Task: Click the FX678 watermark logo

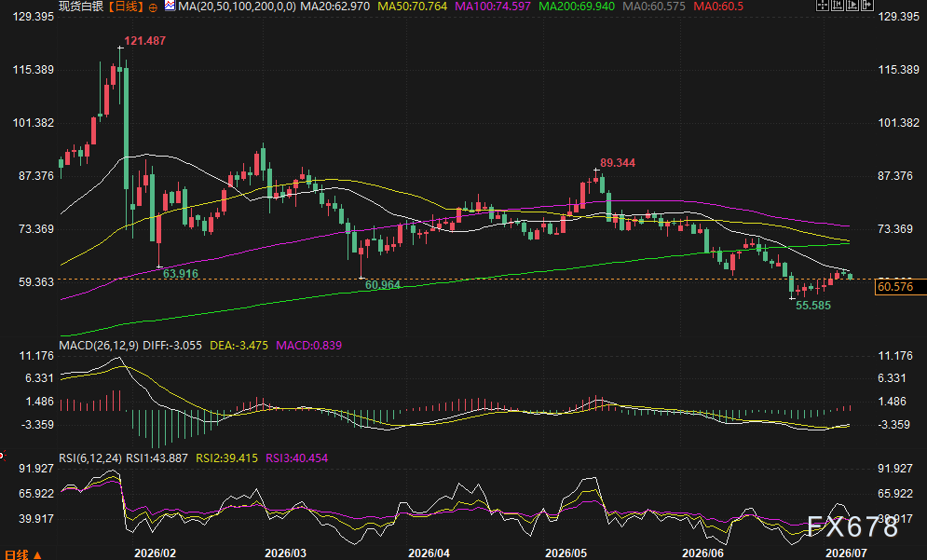Action: click(852, 526)
